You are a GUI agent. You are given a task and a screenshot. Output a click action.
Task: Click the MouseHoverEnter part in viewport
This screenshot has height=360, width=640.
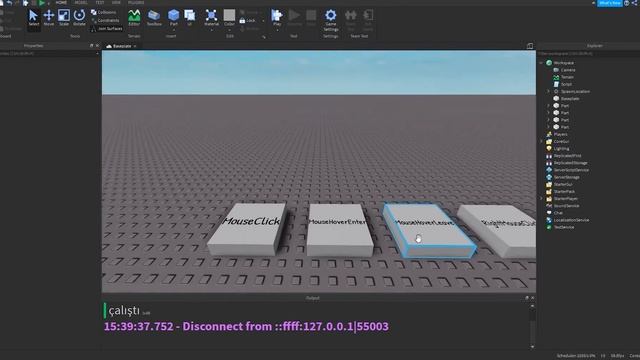340,230
